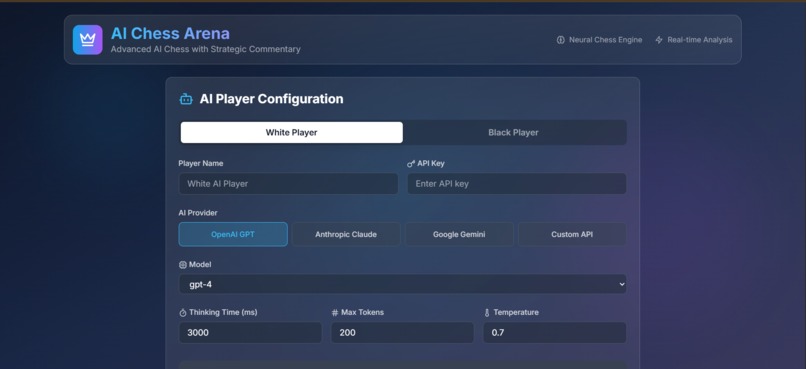Click the AI Player Configuration heading

coord(271,99)
